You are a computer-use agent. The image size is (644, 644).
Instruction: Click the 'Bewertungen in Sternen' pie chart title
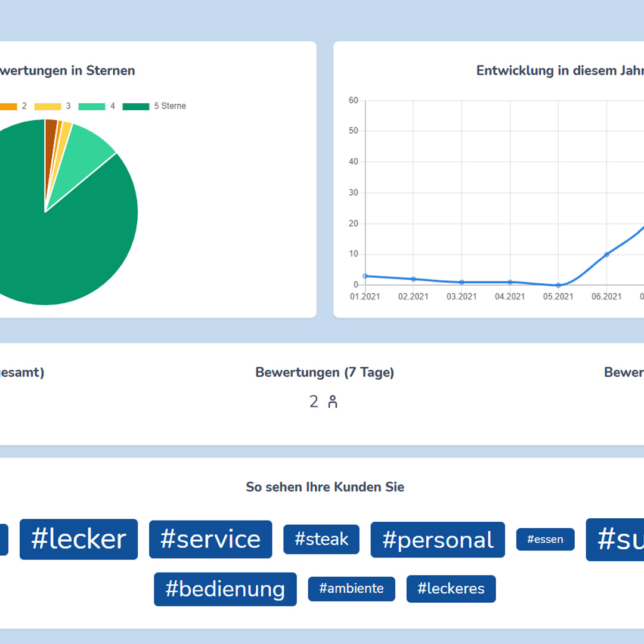point(67,70)
